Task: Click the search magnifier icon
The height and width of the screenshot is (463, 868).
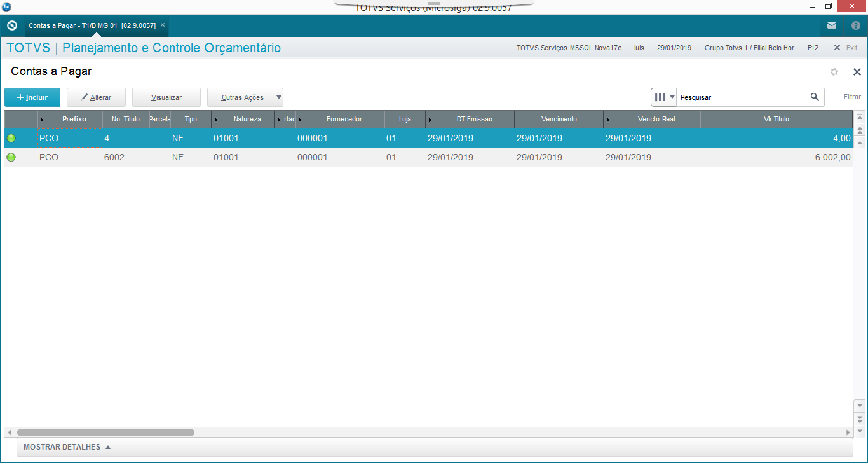Action: click(815, 97)
